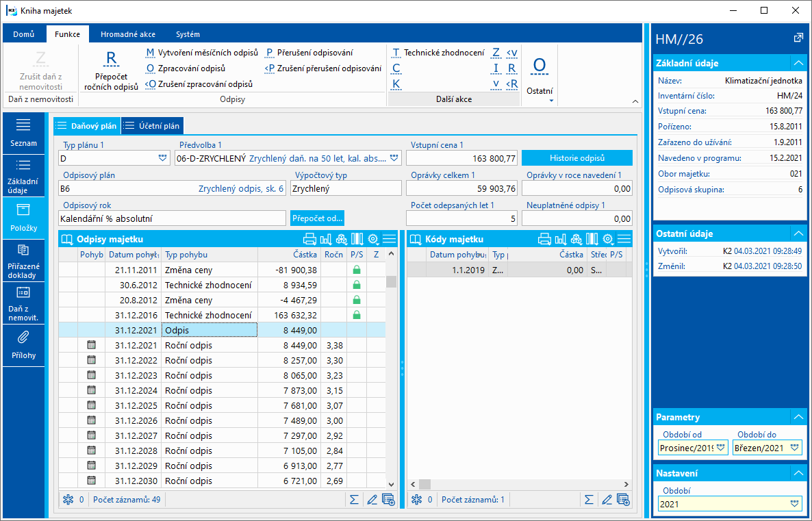Switch to the Systém ribbon tab
Viewport: 812px width, 521px height.
pyautogui.click(x=188, y=34)
